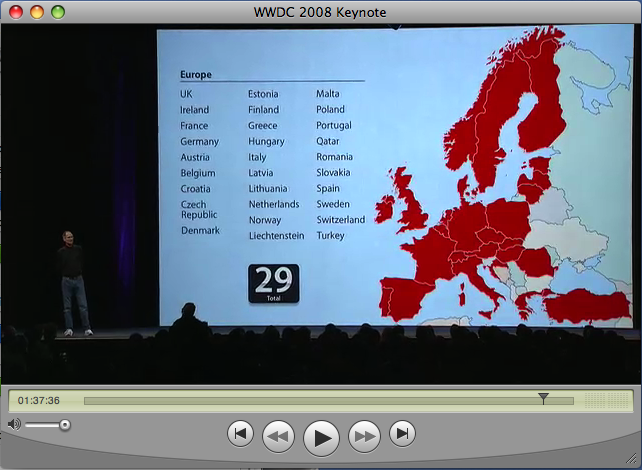Image resolution: width=642 pixels, height=470 pixels.
Task: Click the word Germany in the slide
Action: 200,142
